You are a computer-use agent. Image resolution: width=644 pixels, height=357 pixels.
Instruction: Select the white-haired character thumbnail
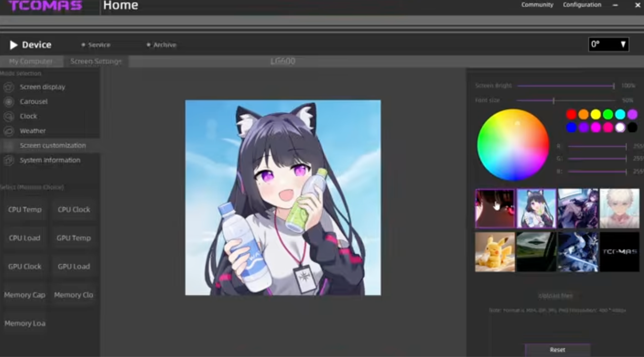coord(620,209)
